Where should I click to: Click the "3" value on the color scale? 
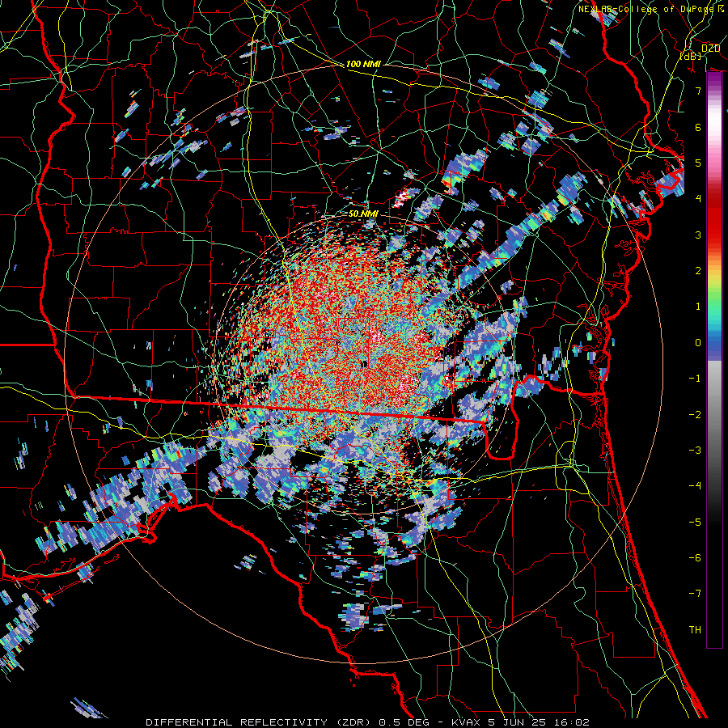point(698,235)
